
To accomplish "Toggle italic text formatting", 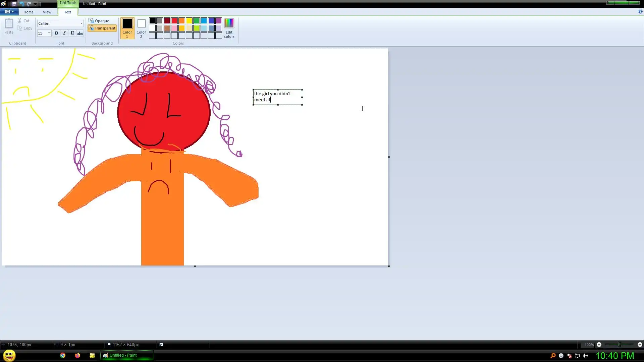I will [64, 33].
